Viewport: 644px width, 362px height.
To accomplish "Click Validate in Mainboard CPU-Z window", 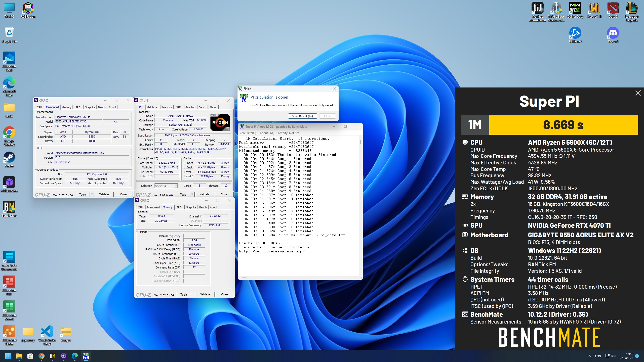I will (x=104, y=194).
